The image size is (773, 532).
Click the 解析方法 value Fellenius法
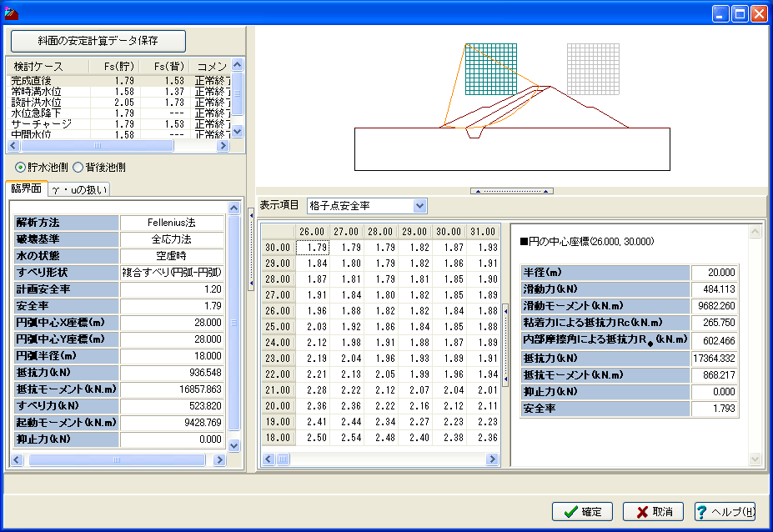[172, 223]
